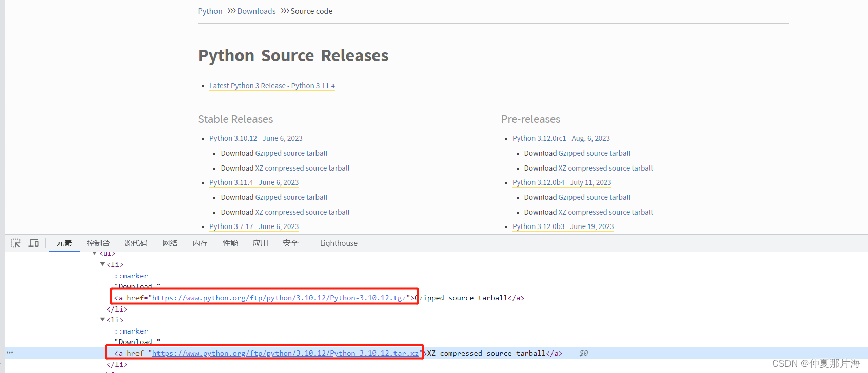The height and width of the screenshot is (373, 868).
Task: Switch to the 元素 (Elements) tab
Action: (64, 243)
